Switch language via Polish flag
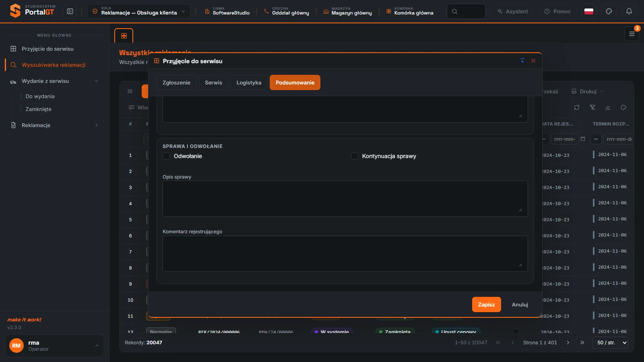The height and width of the screenshot is (362, 644). tap(589, 11)
